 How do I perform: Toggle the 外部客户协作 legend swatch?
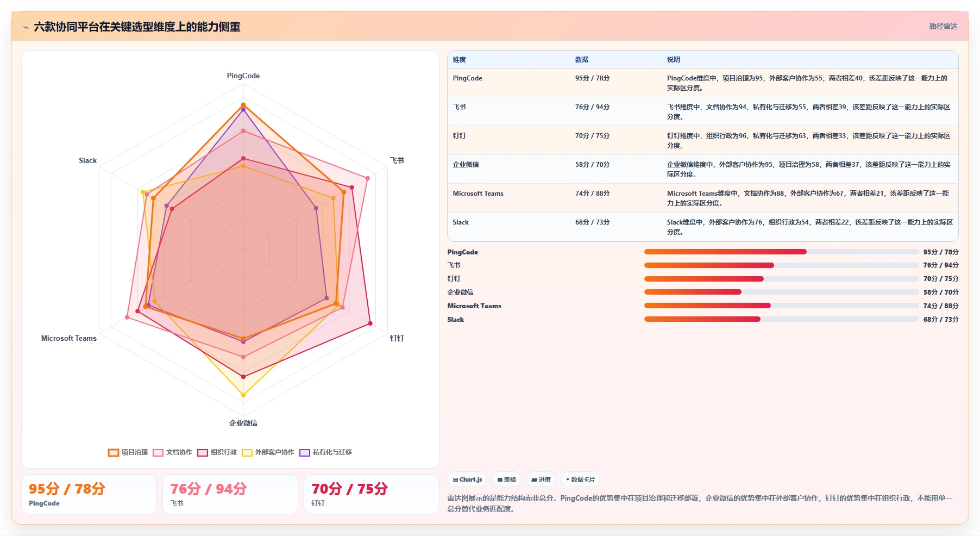pyautogui.click(x=247, y=452)
